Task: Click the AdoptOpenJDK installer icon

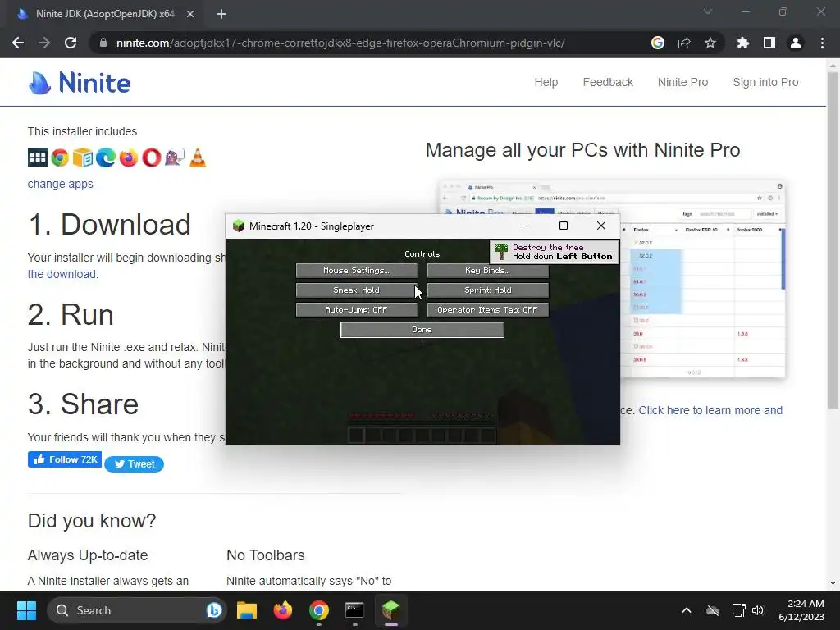Action: click(38, 157)
